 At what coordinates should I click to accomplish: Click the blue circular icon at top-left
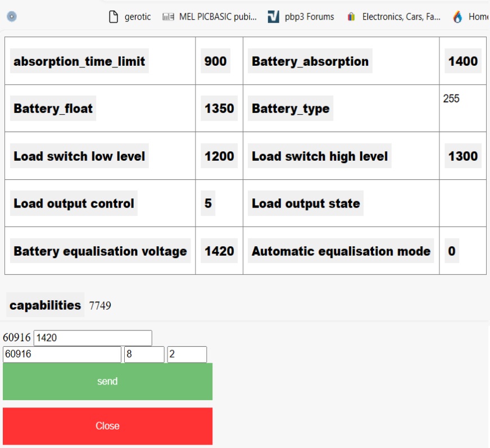[x=11, y=16]
